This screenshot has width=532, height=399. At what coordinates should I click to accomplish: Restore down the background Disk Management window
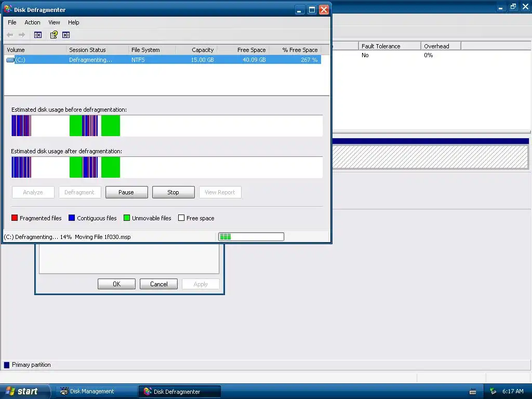[x=513, y=6]
